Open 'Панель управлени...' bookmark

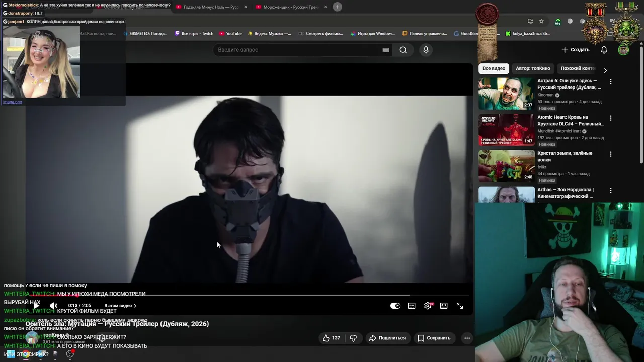click(425, 34)
